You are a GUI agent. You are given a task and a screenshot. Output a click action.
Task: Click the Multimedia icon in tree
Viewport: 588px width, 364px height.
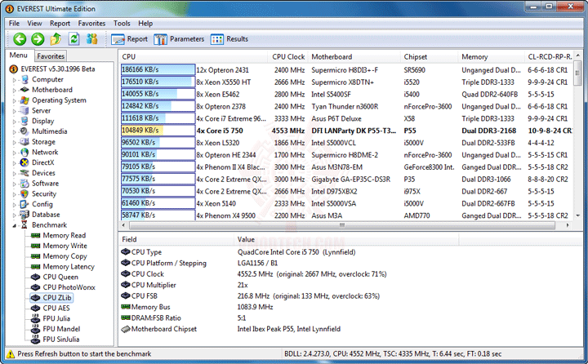pos(24,131)
